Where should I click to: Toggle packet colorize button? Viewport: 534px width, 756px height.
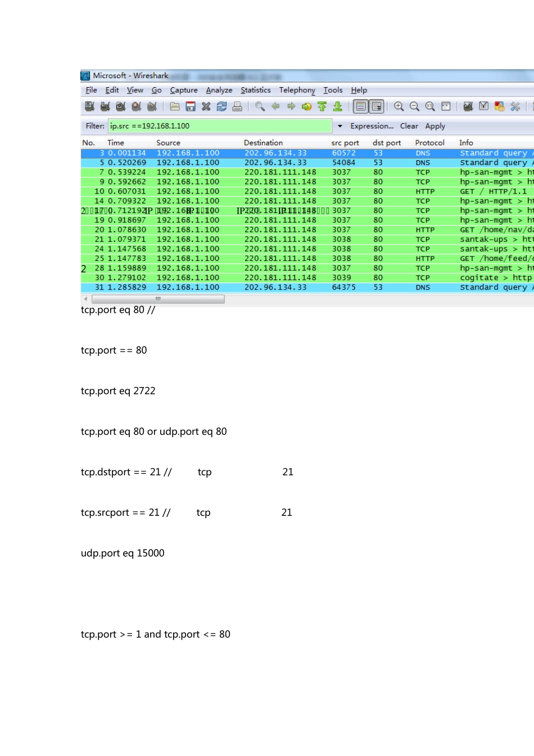coord(361,106)
